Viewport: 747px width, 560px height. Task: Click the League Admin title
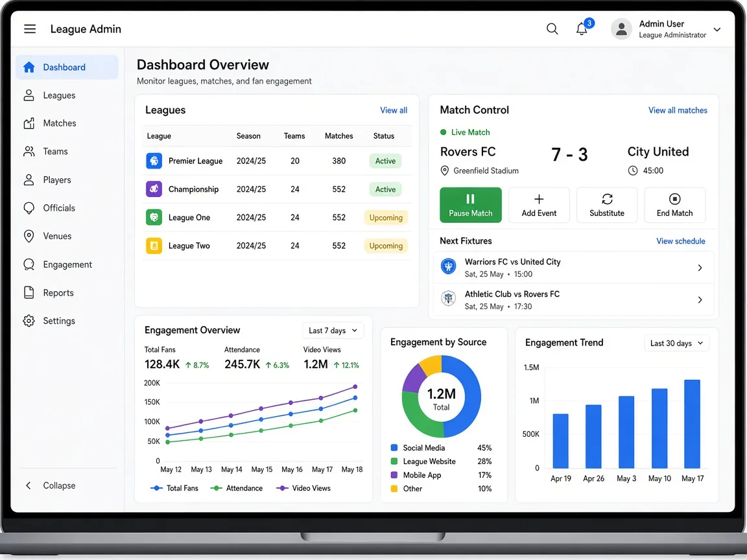tap(86, 29)
